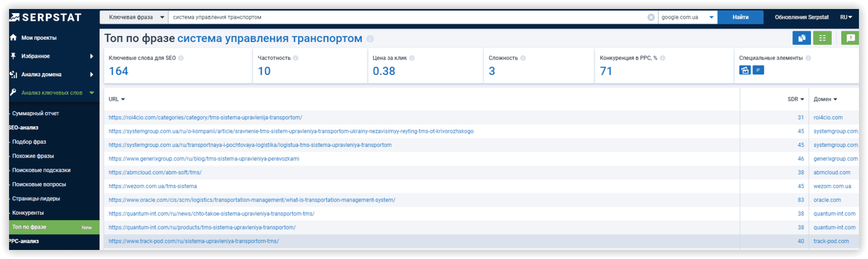This screenshot has height=259, width=868.
Task: Click the blue export copy icon button
Action: click(801, 38)
